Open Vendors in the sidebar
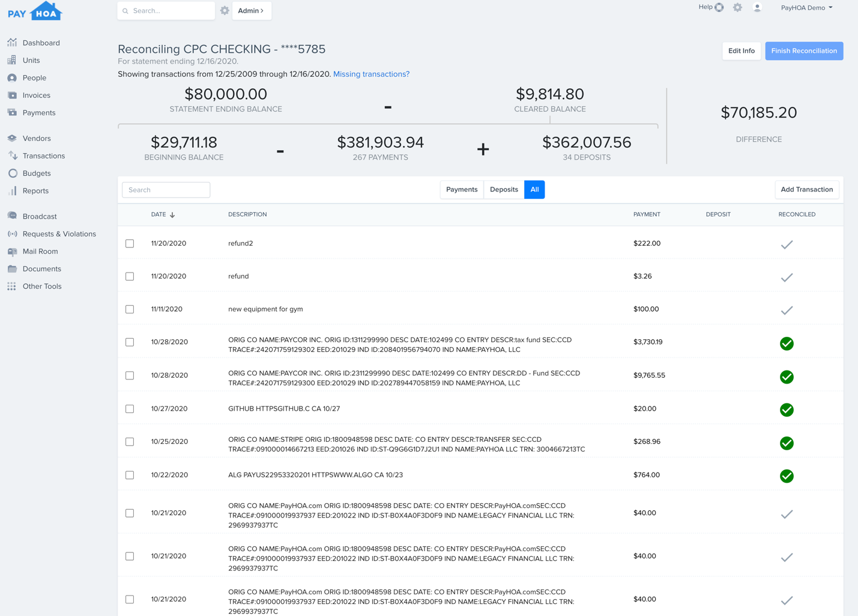This screenshot has height=616, width=858. [37, 138]
